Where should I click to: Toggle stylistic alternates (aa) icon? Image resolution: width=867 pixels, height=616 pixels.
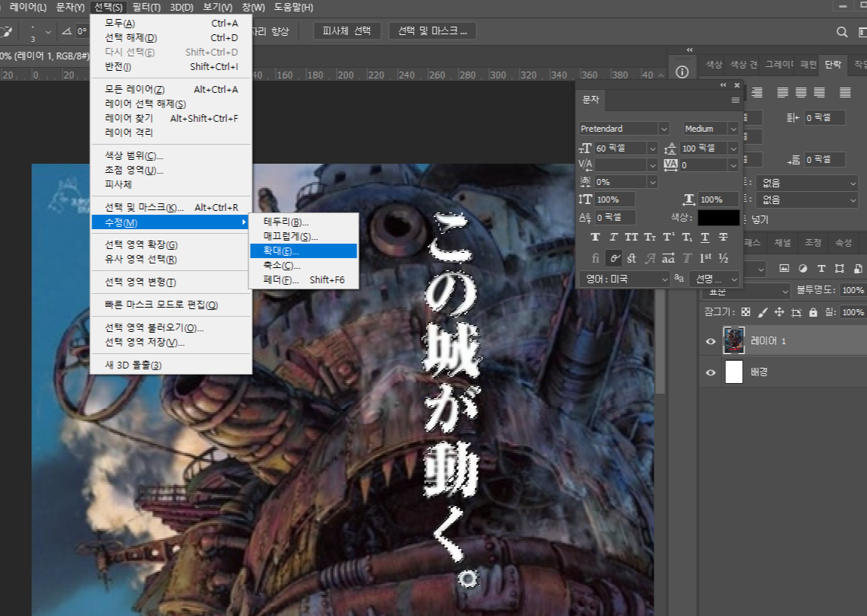668,258
